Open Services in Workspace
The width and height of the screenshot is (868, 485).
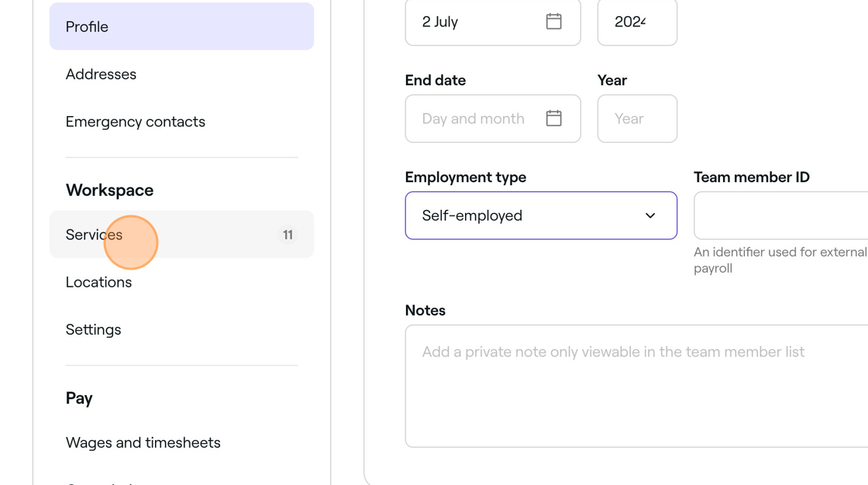[x=181, y=235]
